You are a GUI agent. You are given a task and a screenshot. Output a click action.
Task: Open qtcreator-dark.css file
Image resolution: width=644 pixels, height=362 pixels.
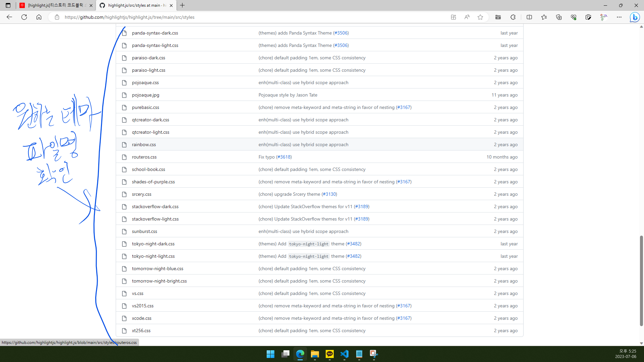[151, 120]
